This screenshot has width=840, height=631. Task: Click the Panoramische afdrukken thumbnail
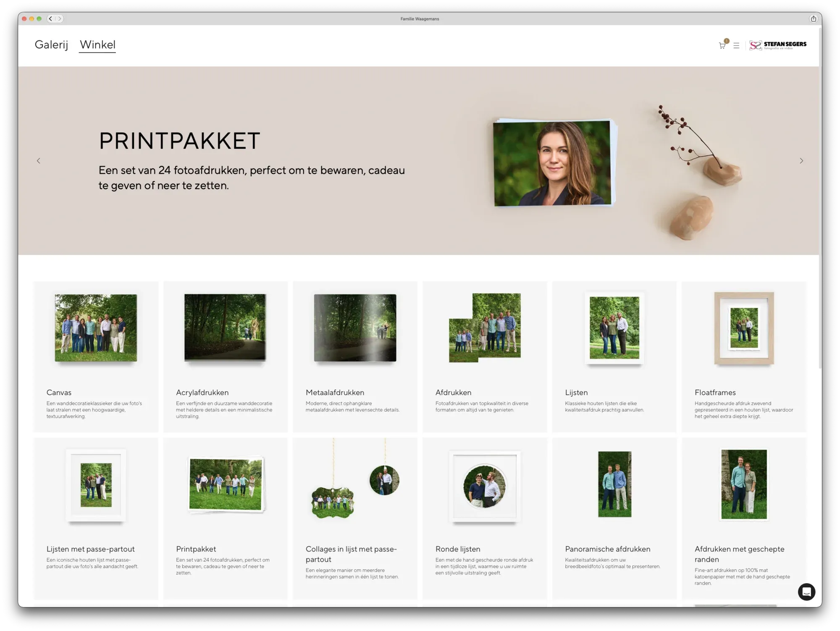coord(614,484)
